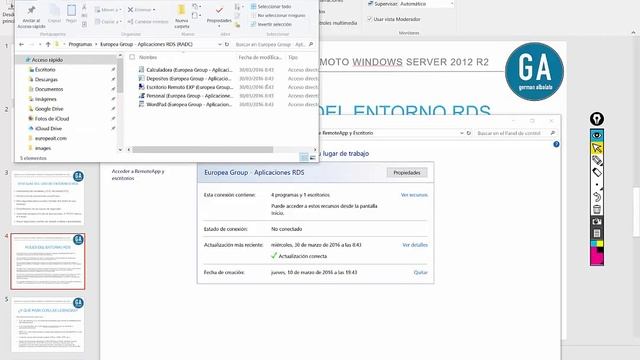Take screenshot with Epic Pen camera icon
The height and width of the screenshot is (360, 640).
(597, 221)
